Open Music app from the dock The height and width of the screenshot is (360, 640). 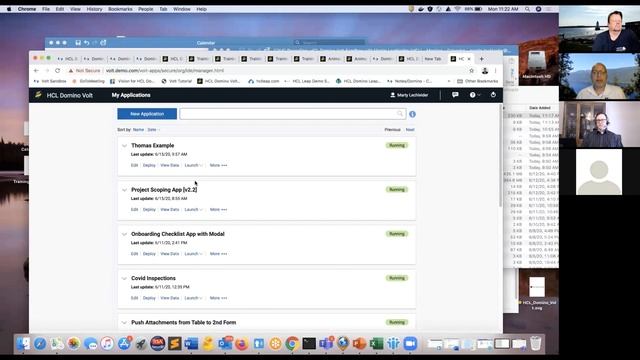point(107,343)
